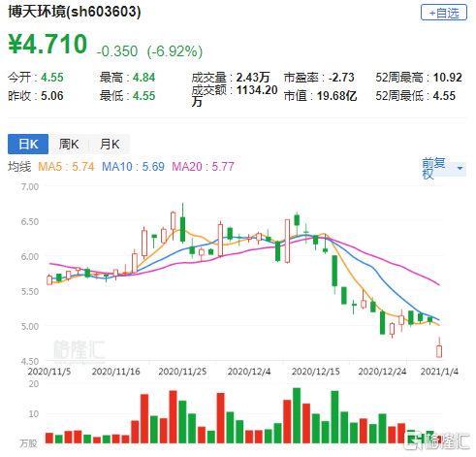This screenshot has height=457, width=476.
Task: Click the percent change (-6.92%)
Action: [175, 51]
